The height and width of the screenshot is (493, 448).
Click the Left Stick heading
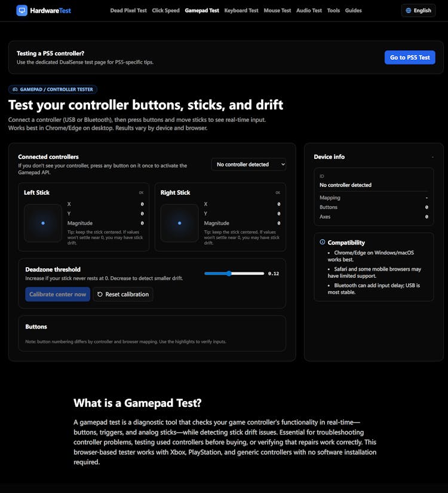point(37,192)
